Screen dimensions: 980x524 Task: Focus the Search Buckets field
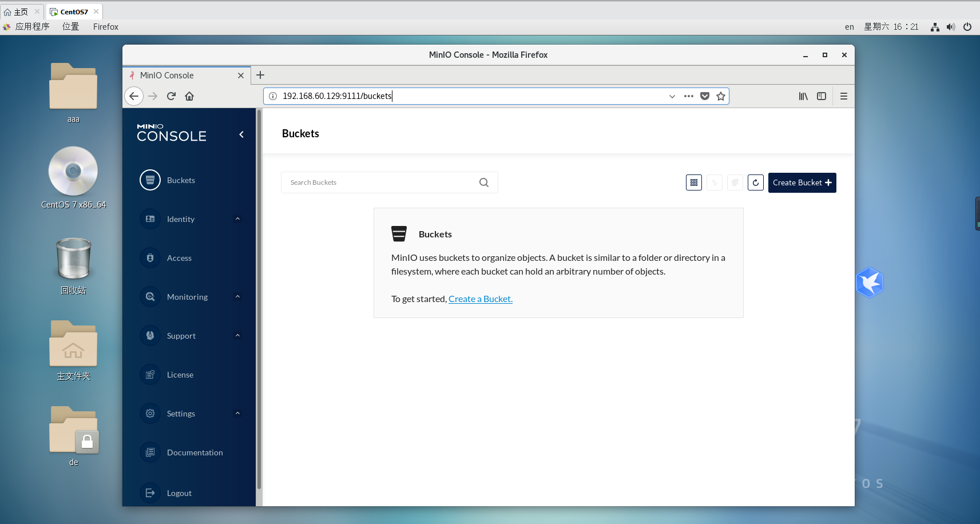coord(389,182)
